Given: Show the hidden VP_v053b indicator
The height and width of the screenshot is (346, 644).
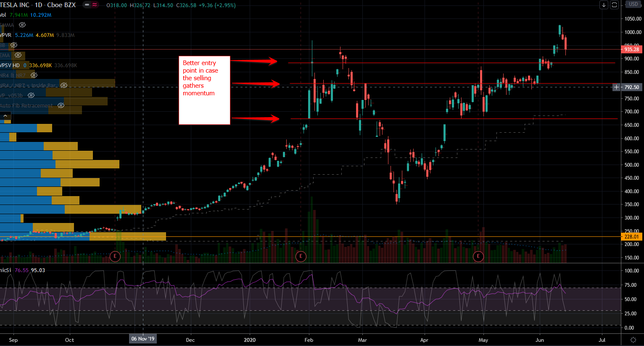Looking at the screenshot, I should (31, 95).
